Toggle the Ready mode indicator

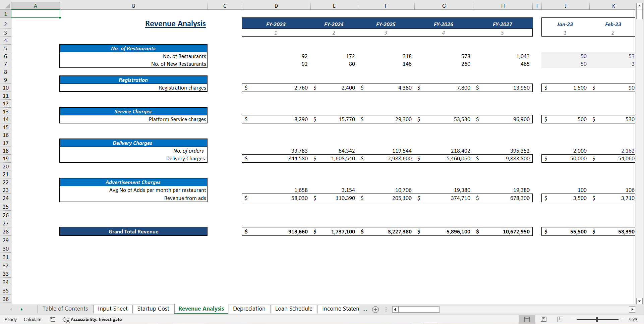point(10,319)
